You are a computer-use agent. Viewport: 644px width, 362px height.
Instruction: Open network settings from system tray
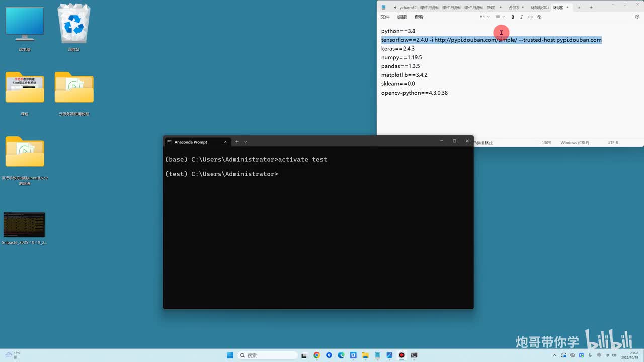pyautogui.click(x=607, y=355)
